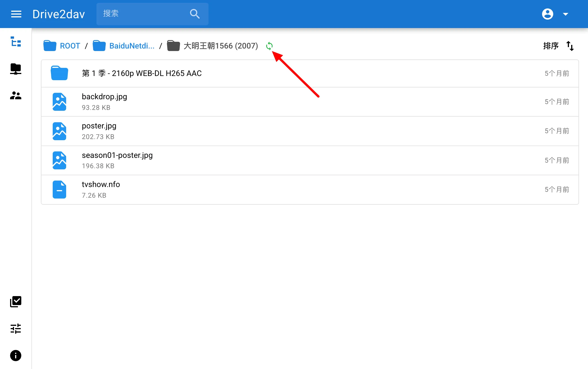The image size is (588, 369).
Task: Select the tvshow.nfo file
Action: point(310,190)
